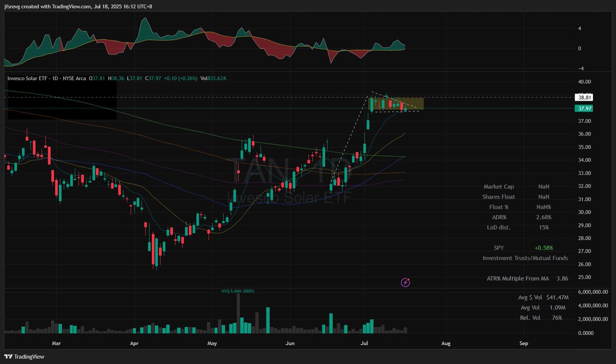616x364 pixels.
Task: Click the 30.00 price axis value
Action: (585, 213)
